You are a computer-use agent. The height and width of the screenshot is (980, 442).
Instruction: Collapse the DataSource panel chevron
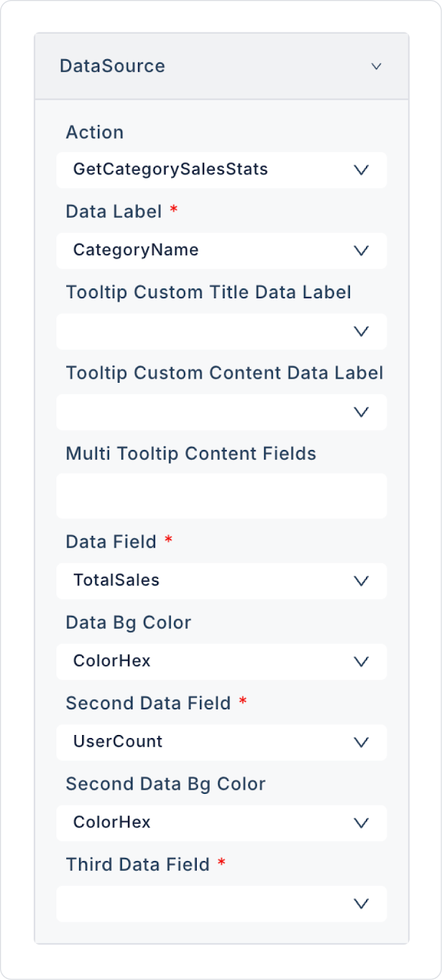tap(376, 66)
